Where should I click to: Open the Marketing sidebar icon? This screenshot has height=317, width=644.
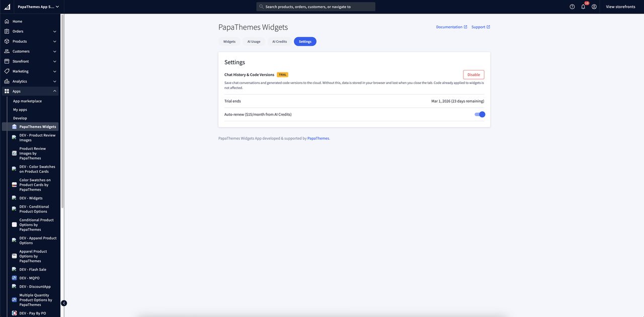6,71
